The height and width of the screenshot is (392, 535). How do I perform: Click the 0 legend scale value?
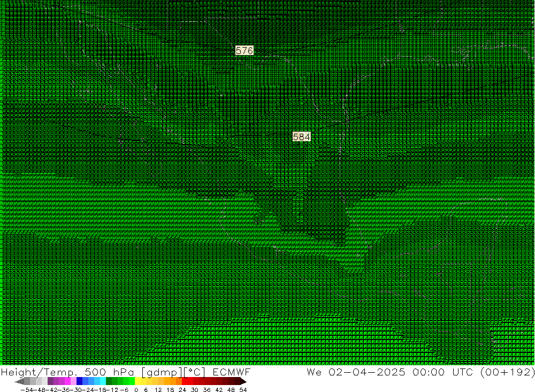[136, 390]
